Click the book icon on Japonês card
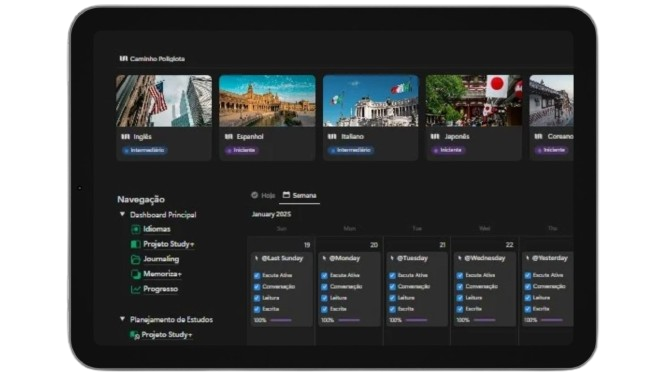This screenshot has height=375, width=666. [x=435, y=137]
